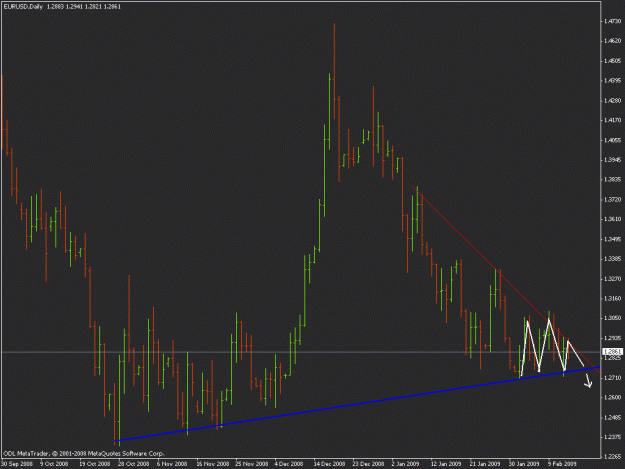Click the '1.3720' price axis label
Image resolution: width=625 pixels, height=469 pixels.
pyautogui.click(x=612, y=199)
